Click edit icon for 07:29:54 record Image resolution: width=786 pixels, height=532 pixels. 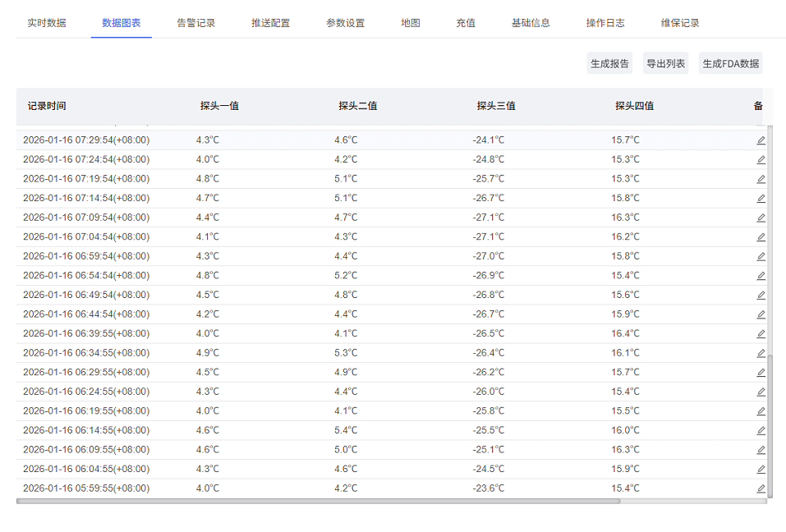(x=761, y=140)
